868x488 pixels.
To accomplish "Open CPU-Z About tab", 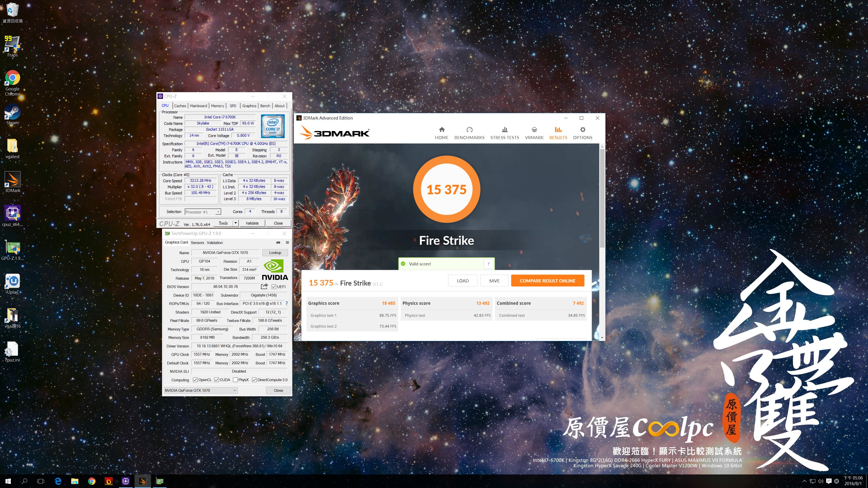I will 279,106.
